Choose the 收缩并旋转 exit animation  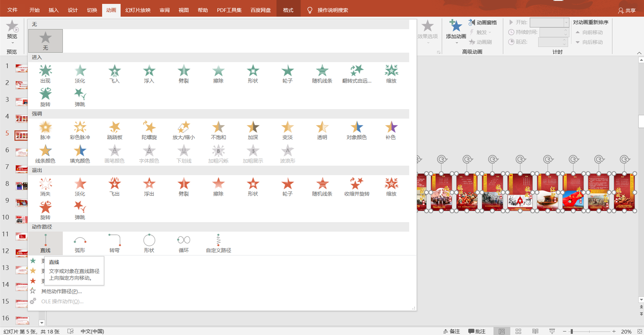357,187
